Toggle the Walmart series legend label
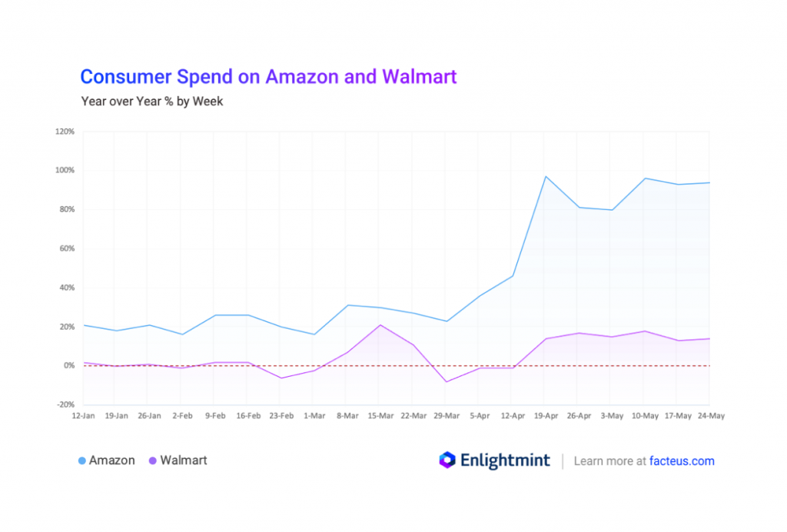Screen dimensions: 787x532 click(184, 461)
